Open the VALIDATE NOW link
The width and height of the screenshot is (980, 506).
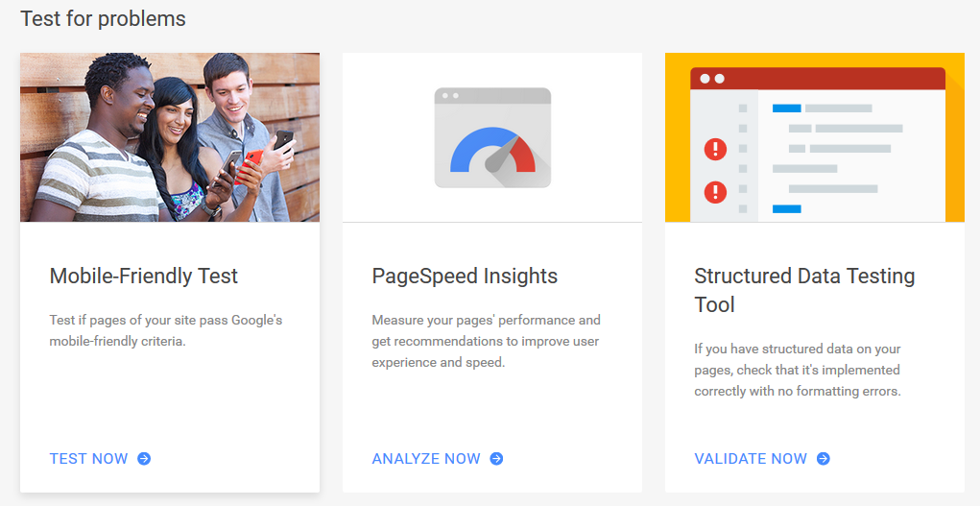[751, 459]
